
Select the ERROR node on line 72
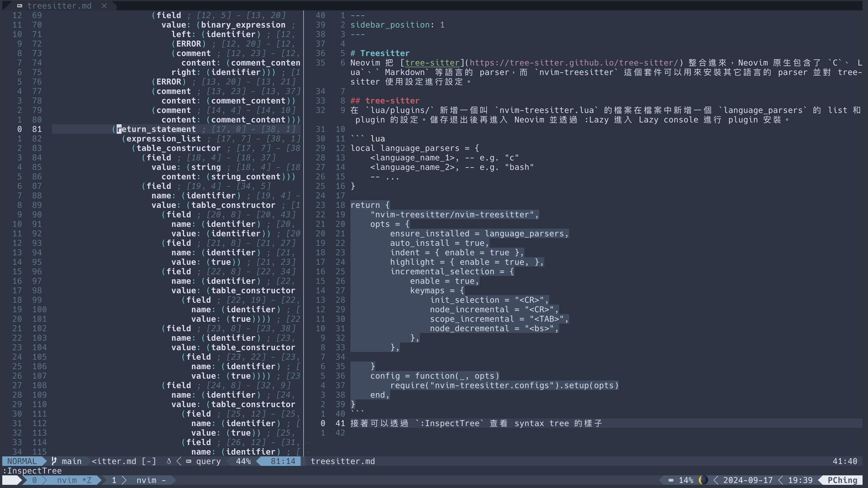click(x=189, y=44)
